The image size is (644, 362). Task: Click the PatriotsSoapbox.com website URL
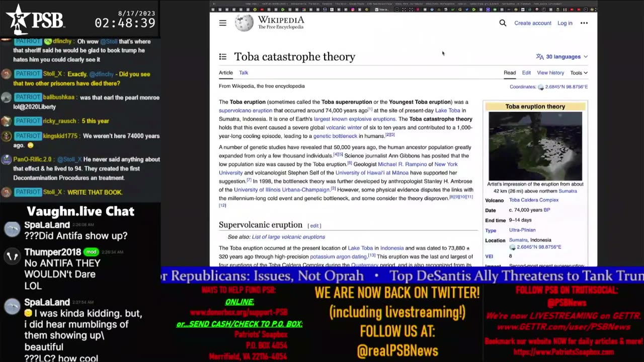tap(563, 352)
